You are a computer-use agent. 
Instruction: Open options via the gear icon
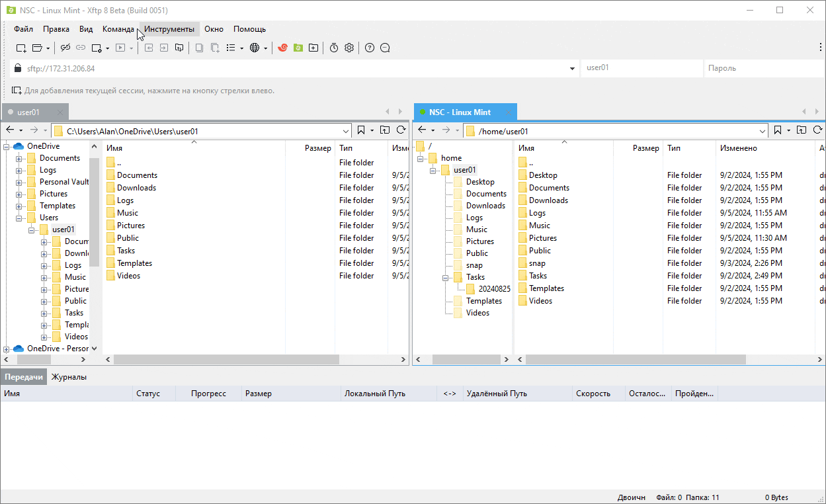[349, 48]
